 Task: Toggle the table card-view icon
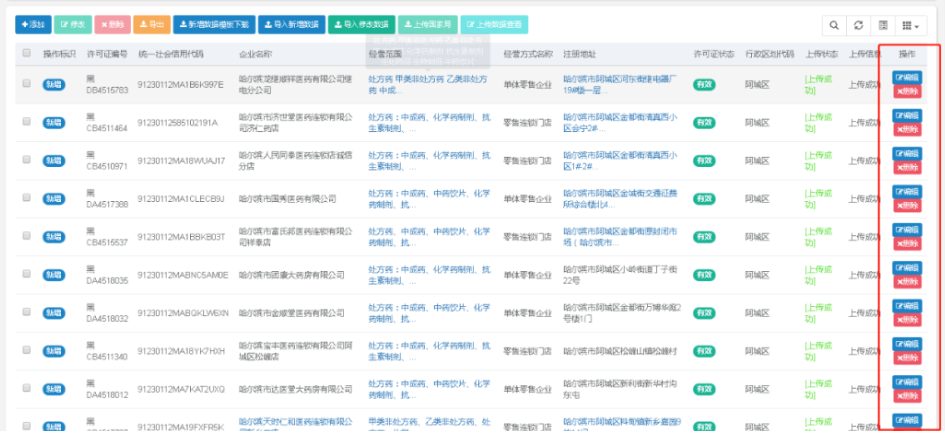click(882, 25)
